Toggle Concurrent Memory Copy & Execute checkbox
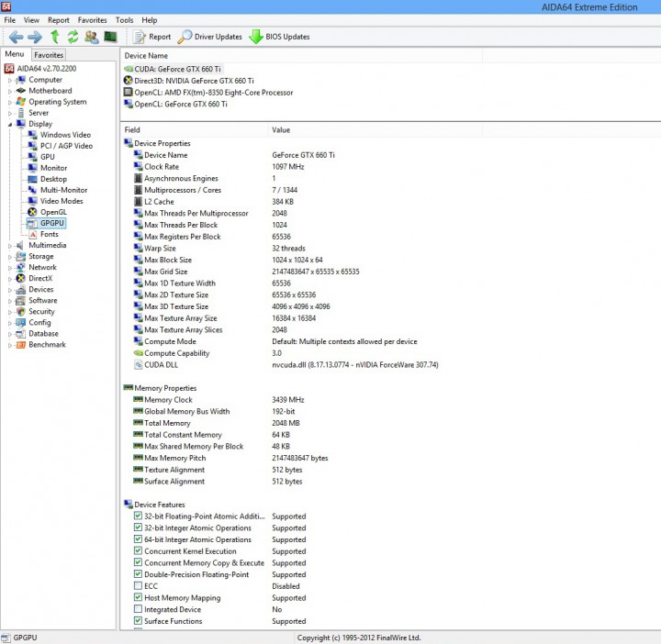Image resolution: width=661 pixels, height=644 pixels. [138, 562]
